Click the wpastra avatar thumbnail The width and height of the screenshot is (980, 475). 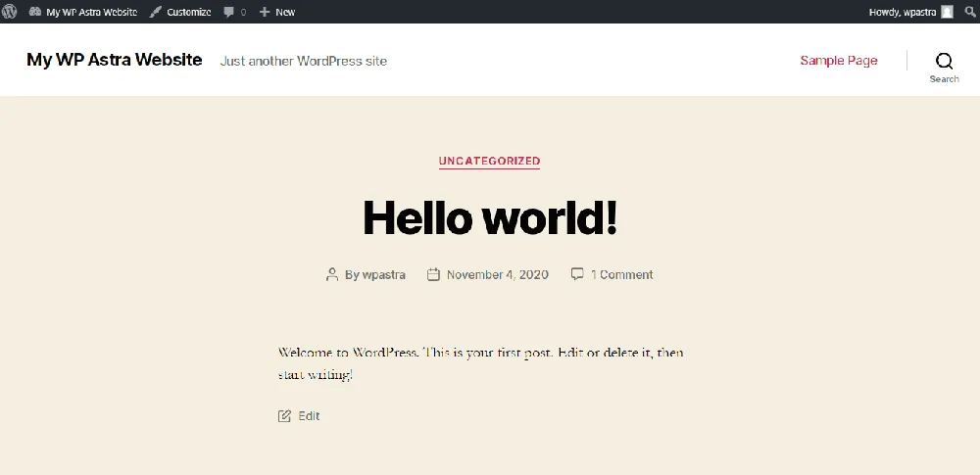tap(947, 12)
